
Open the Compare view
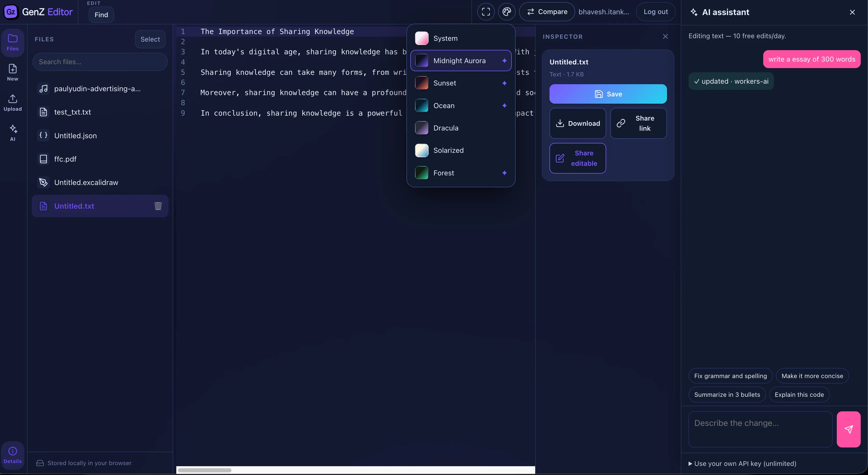[x=547, y=12]
